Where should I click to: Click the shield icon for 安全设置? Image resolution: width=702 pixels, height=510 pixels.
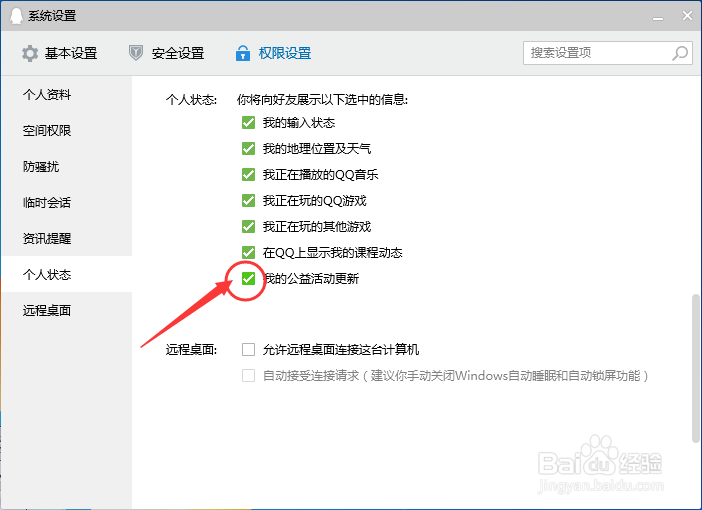tap(136, 53)
